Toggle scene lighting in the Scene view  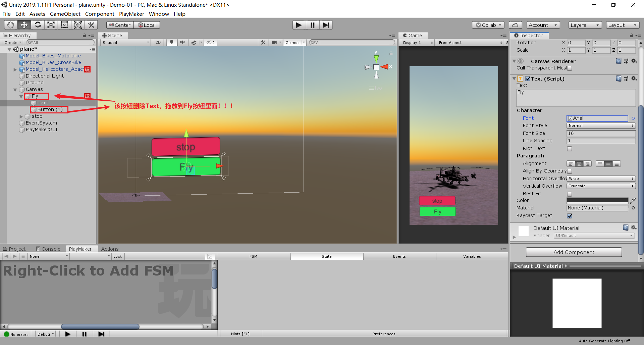coord(171,42)
